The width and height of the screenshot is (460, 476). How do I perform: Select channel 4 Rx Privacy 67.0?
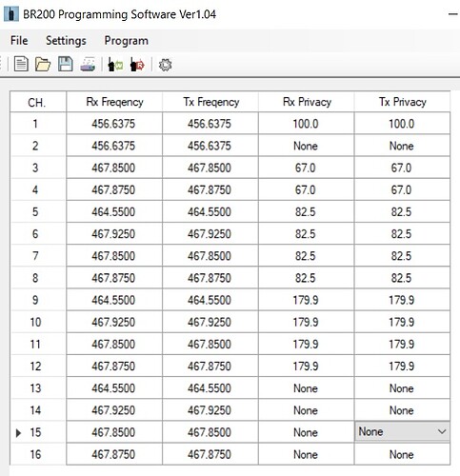(x=307, y=189)
